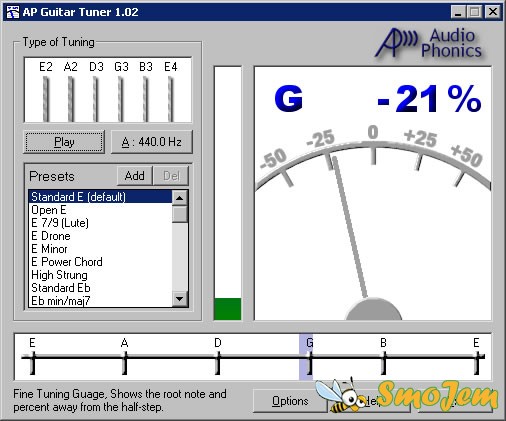Click the green input level meter
The height and width of the screenshot is (421, 506).
click(x=228, y=309)
